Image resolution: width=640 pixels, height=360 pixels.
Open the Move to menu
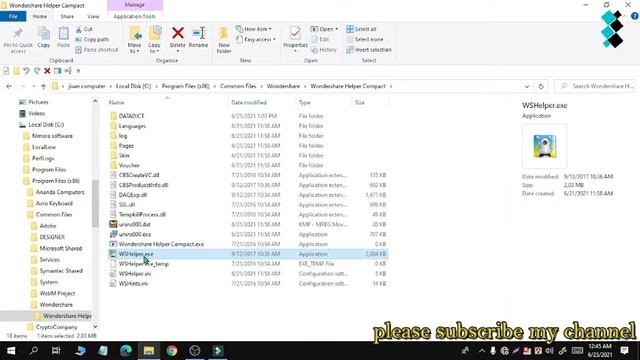pyautogui.click(x=135, y=40)
